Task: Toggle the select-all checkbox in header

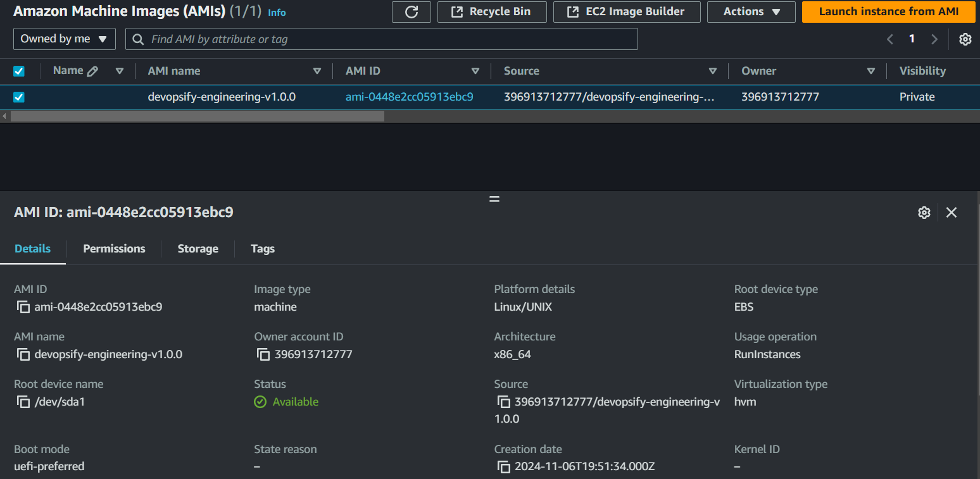Action: coord(19,72)
